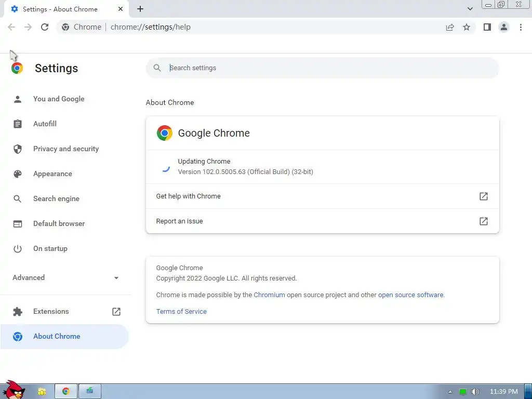The height and width of the screenshot is (399, 532).
Task: Go back using the back arrow
Action: (x=11, y=27)
